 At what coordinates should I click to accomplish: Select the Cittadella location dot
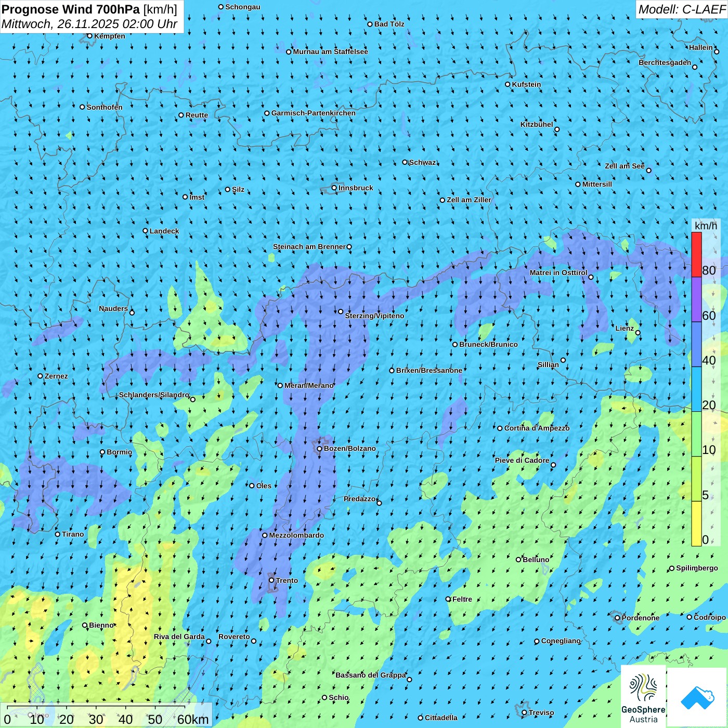pyautogui.click(x=421, y=718)
